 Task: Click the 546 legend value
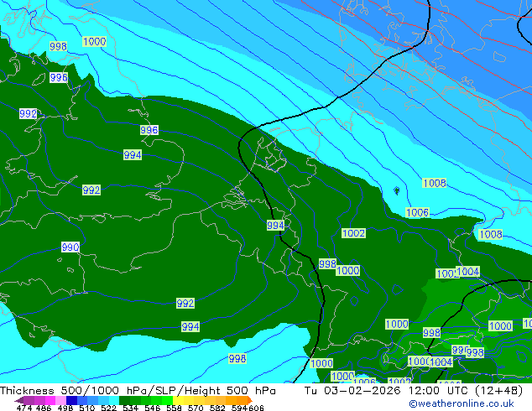pos(152,408)
